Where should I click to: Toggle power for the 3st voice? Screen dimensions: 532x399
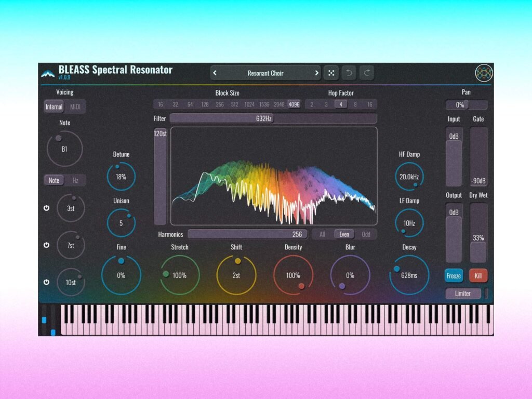[x=46, y=208]
